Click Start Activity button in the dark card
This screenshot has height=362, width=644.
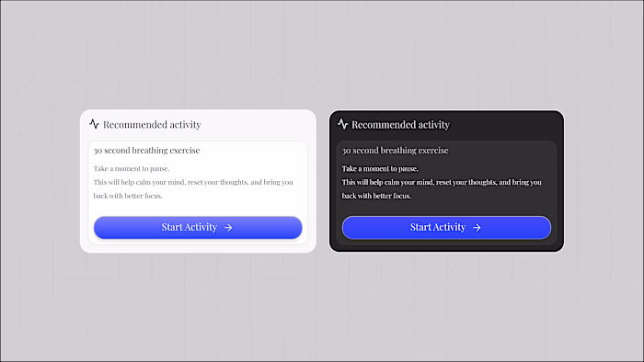(x=446, y=228)
